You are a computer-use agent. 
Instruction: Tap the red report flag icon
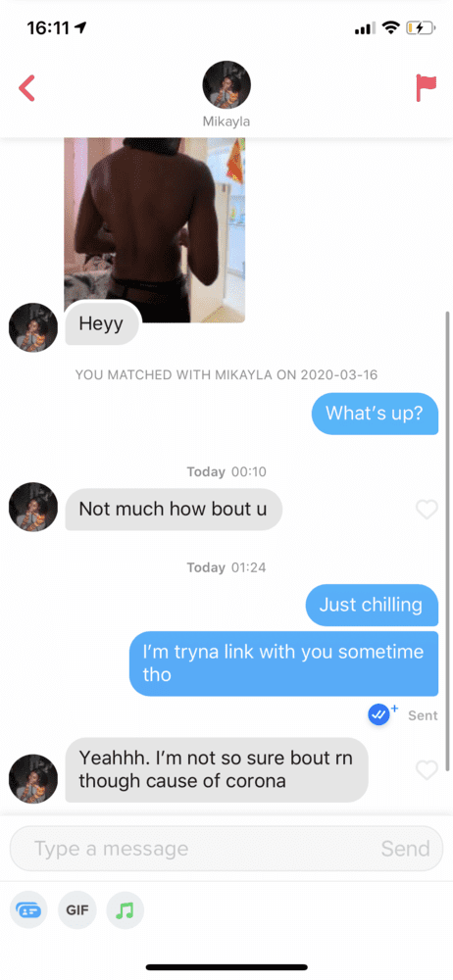click(427, 88)
